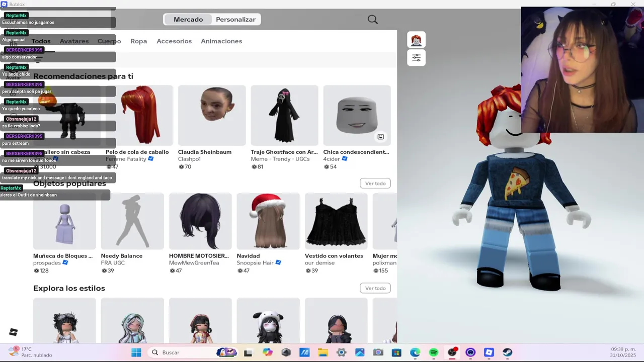The width and height of the screenshot is (644, 362).
Task: Open the Navidad santa hat hair thumbnail
Action: point(268,221)
